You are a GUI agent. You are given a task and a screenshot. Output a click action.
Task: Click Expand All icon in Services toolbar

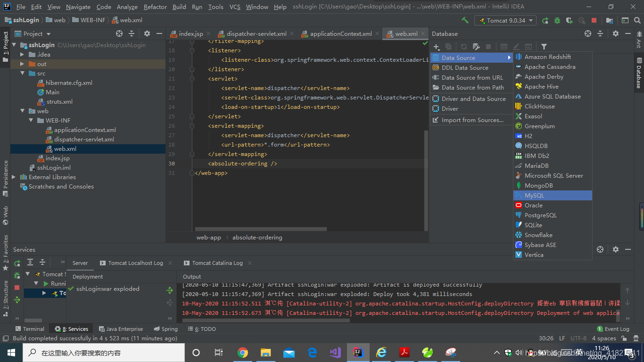[30, 262]
